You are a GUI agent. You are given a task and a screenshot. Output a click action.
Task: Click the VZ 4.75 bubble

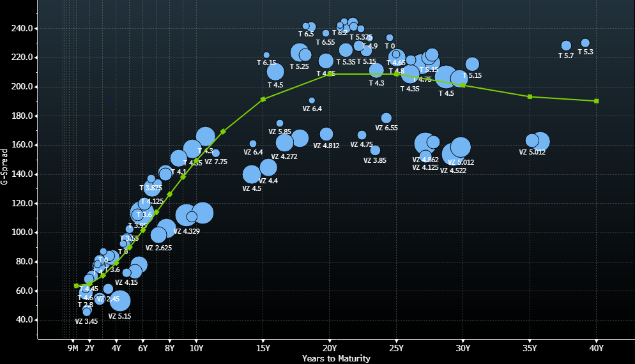[362, 135]
